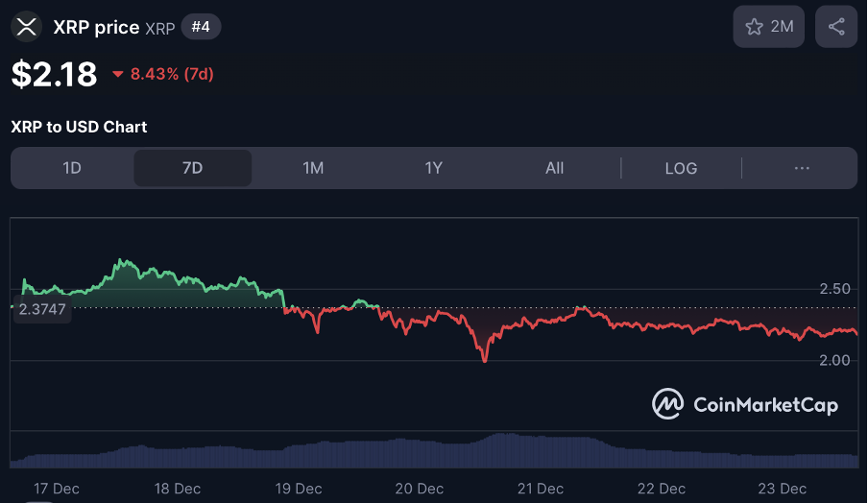Switch chart to 1D timeframe
Screen dimensions: 868x503
72,168
